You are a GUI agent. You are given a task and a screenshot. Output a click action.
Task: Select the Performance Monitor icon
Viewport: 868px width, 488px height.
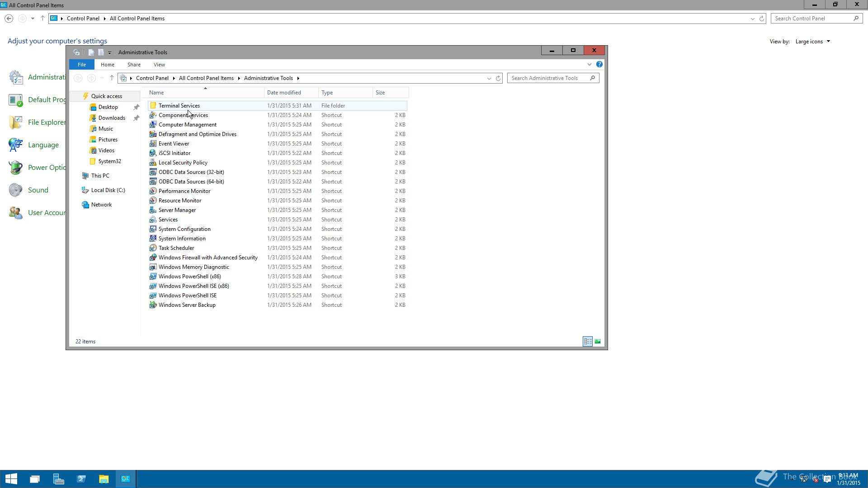[x=153, y=191]
